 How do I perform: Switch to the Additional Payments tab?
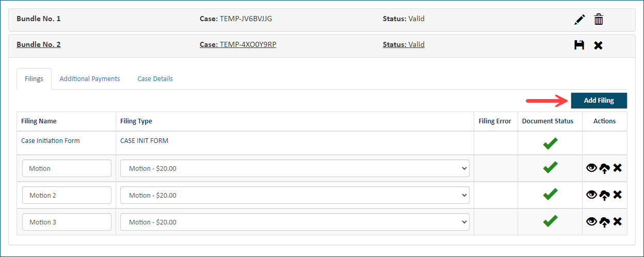tap(90, 79)
